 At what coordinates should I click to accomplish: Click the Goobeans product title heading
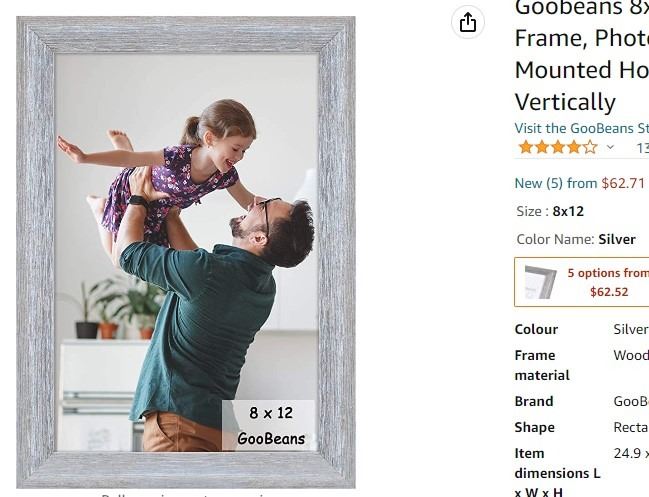[x=582, y=56]
